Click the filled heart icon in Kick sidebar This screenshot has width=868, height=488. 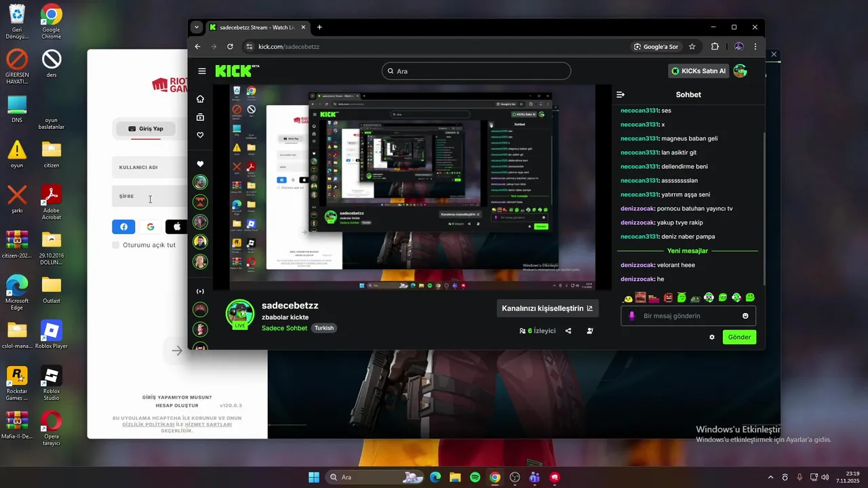200,164
